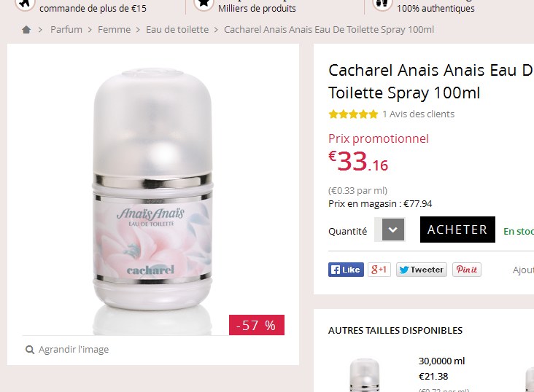This screenshot has height=392, width=534.
Task: Share via Google +1 button
Action: coord(379,270)
